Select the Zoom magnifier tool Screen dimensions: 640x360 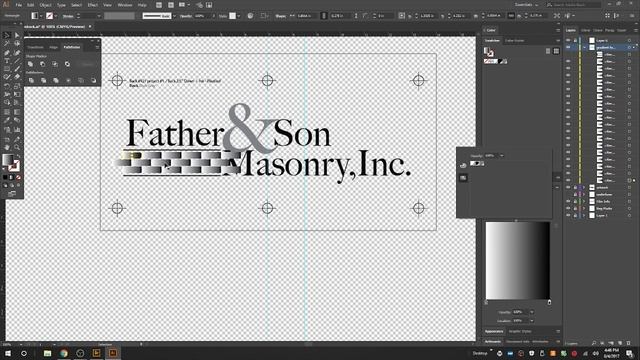point(17,147)
